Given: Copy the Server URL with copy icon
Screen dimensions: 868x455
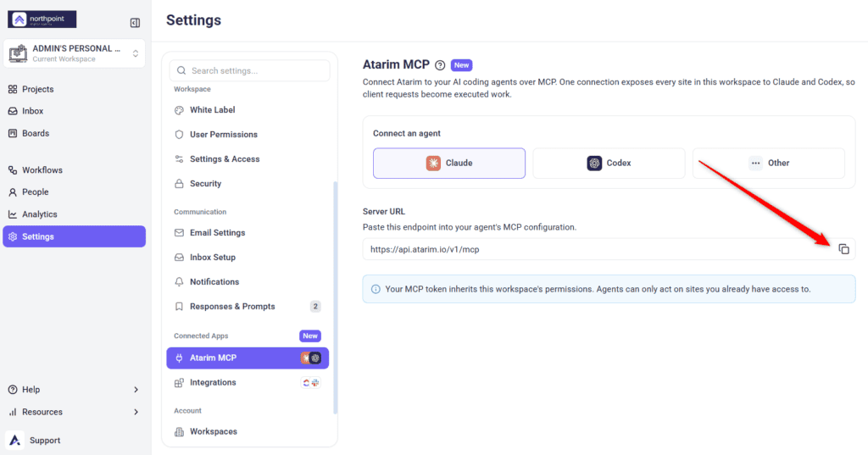Looking at the screenshot, I should pyautogui.click(x=843, y=249).
